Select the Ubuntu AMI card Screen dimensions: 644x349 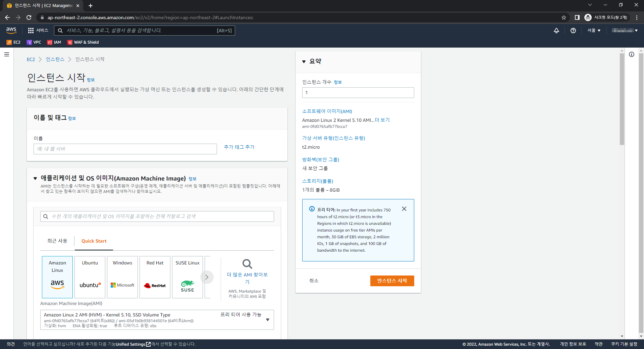pos(90,277)
